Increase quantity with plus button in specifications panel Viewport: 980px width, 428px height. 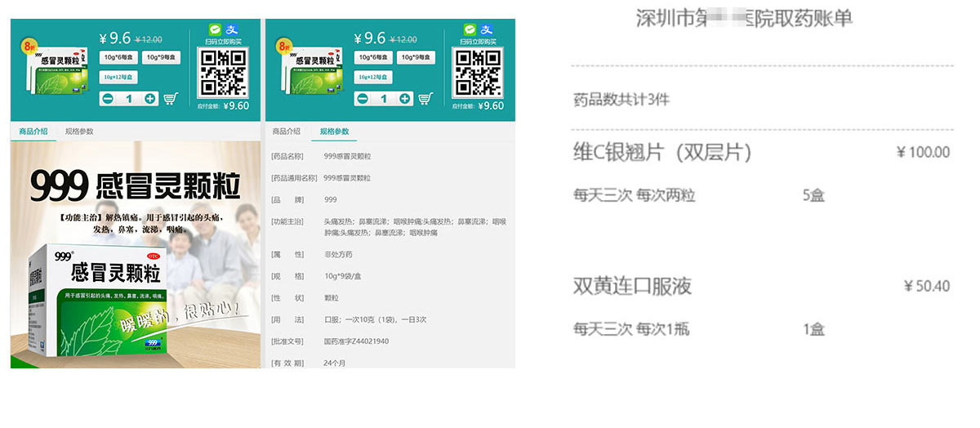click(x=405, y=99)
